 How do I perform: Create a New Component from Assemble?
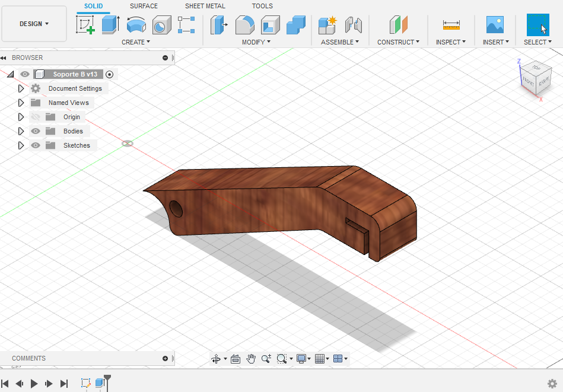(x=327, y=25)
